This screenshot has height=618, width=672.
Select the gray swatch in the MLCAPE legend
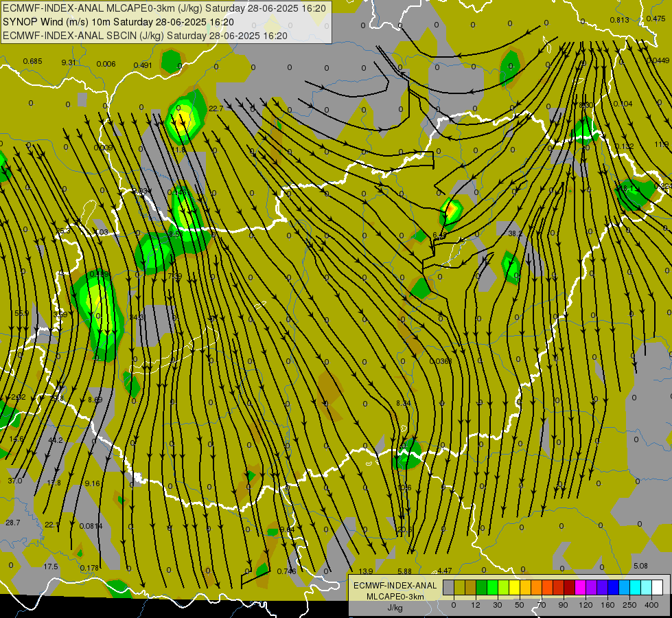tap(449, 587)
